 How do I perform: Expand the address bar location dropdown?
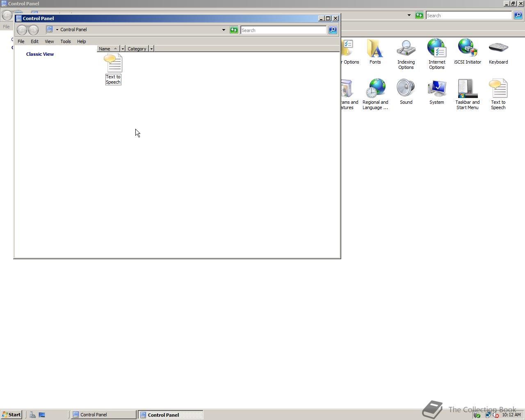click(224, 30)
